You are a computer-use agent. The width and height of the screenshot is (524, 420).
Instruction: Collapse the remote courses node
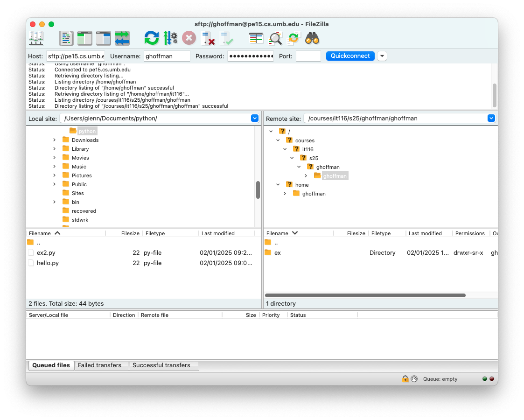[278, 140]
